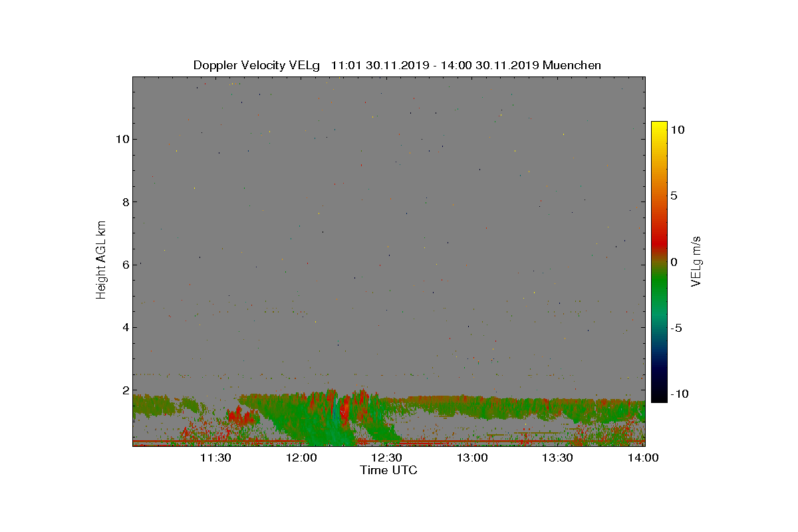Click the height tick label 8

coord(124,202)
